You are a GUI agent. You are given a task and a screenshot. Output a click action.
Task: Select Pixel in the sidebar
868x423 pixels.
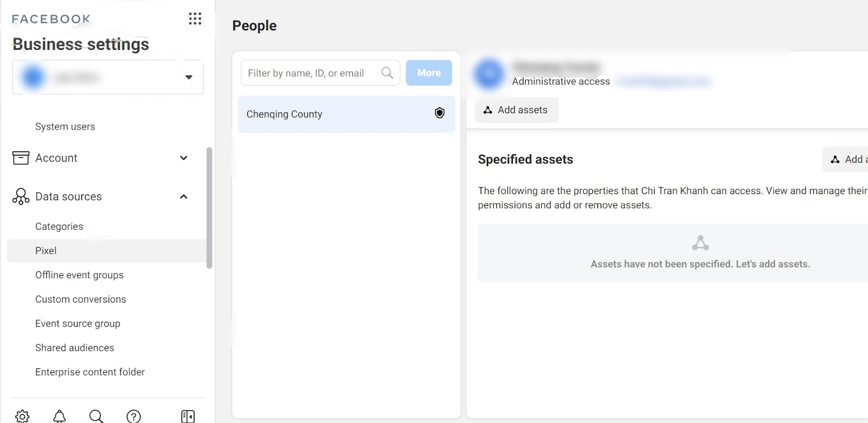[x=46, y=251]
